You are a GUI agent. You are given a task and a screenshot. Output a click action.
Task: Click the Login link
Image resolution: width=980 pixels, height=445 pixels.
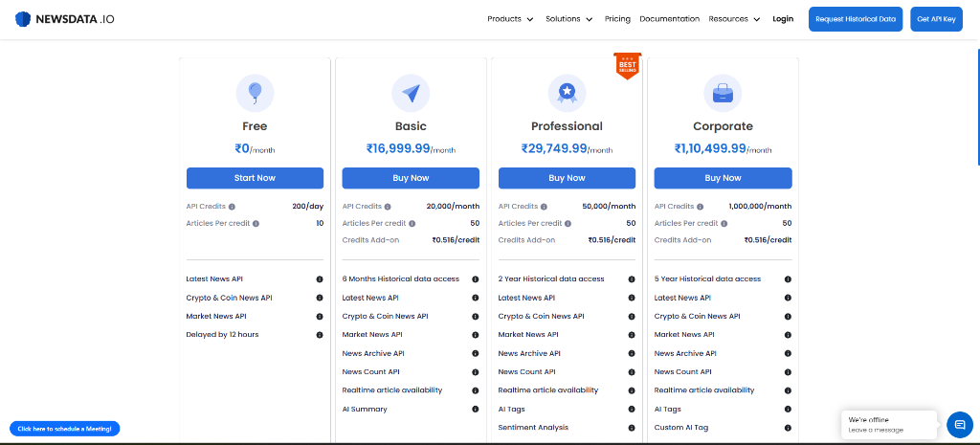[783, 19]
